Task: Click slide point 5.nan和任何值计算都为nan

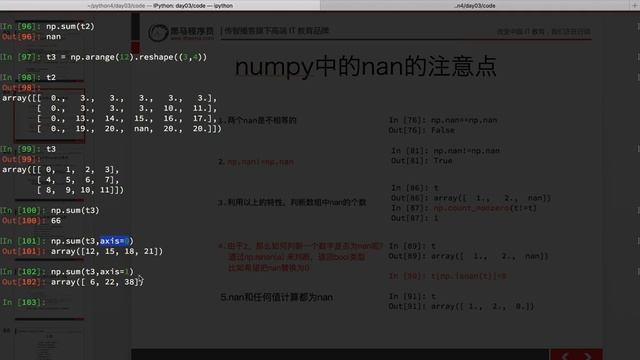Action: [276, 297]
